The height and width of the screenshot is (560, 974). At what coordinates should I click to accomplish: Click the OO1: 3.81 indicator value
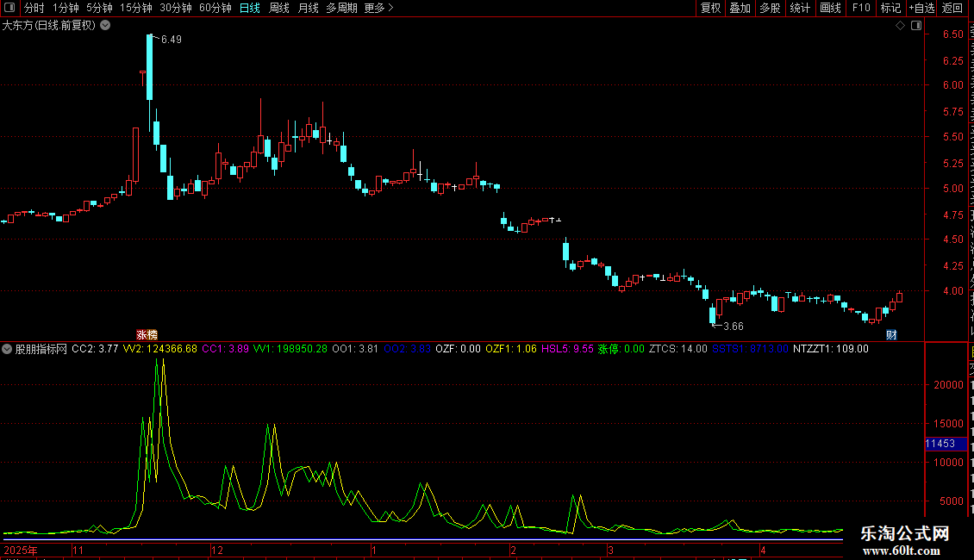coord(355,349)
